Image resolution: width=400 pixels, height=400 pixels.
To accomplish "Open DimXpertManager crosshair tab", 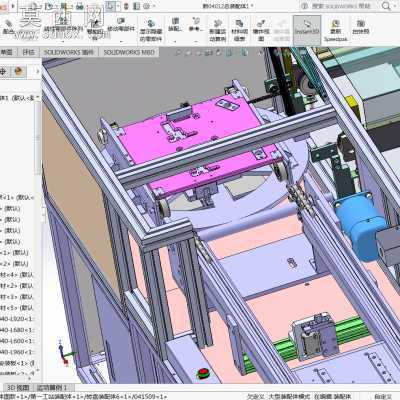I will (3, 71).
